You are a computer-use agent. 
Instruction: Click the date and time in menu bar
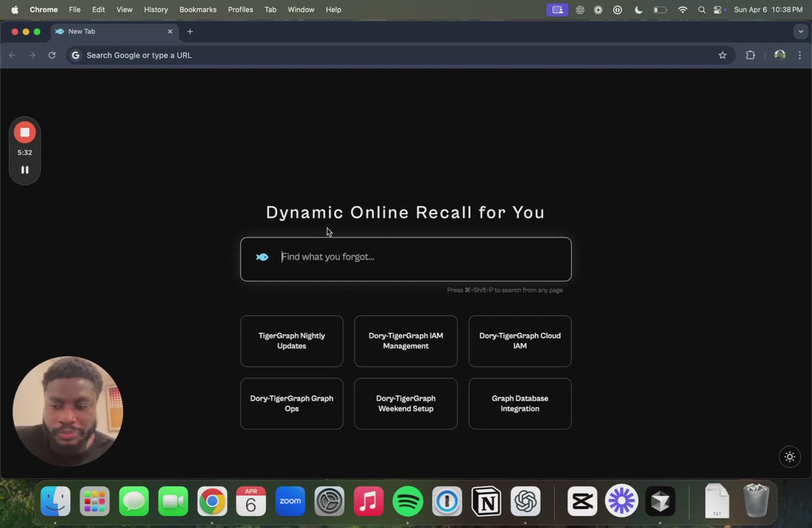click(768, 10)
